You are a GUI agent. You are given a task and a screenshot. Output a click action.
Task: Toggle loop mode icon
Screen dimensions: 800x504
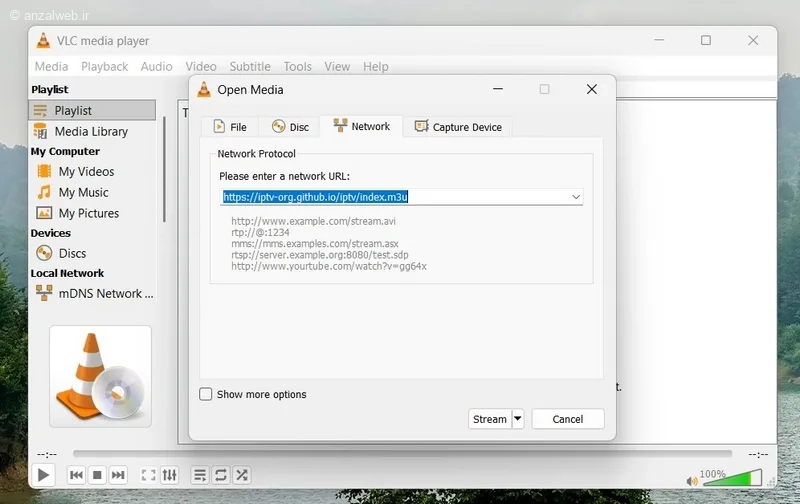tap(221, 475)
